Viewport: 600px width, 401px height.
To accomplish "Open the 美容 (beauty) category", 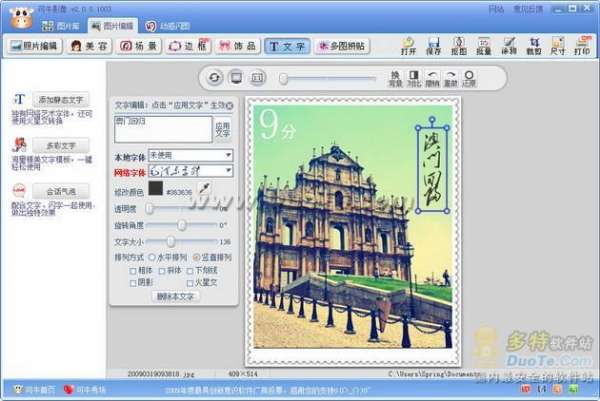I will pos(89,46).
